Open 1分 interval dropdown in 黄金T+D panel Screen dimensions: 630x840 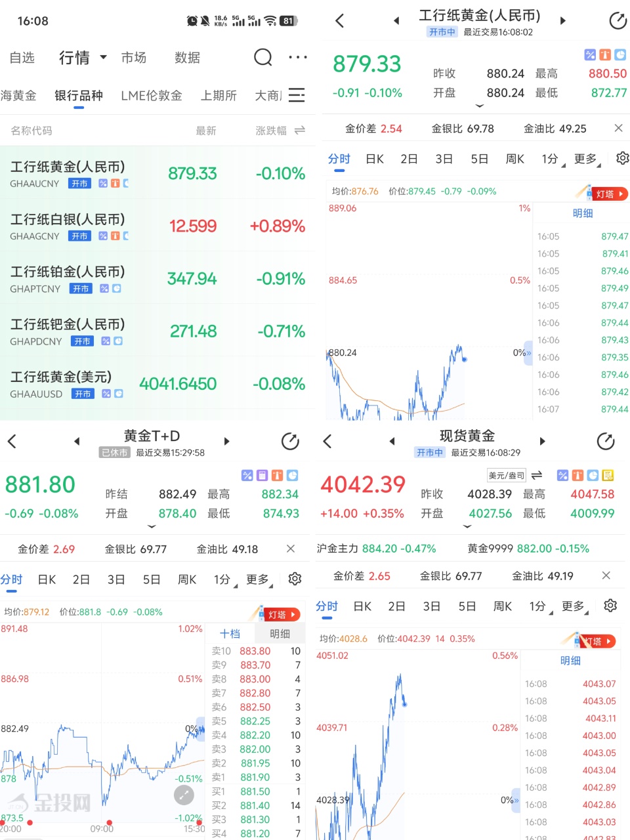[x=226, y=579]
